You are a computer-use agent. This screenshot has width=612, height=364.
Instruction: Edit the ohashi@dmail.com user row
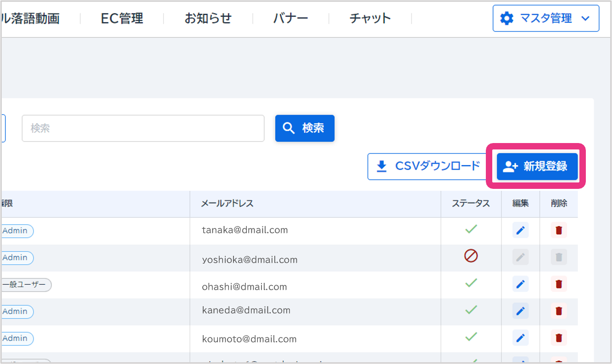pyautogui.click(x=520, y=284)
